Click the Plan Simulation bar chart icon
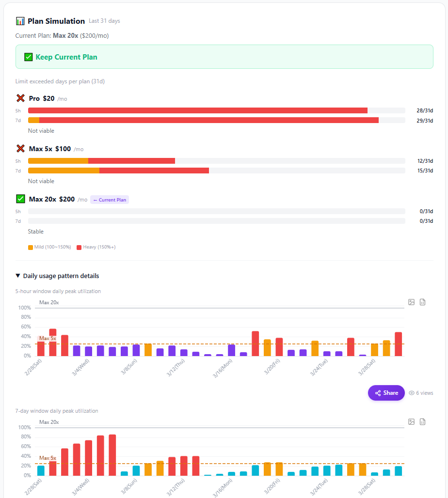 (20, 21)
